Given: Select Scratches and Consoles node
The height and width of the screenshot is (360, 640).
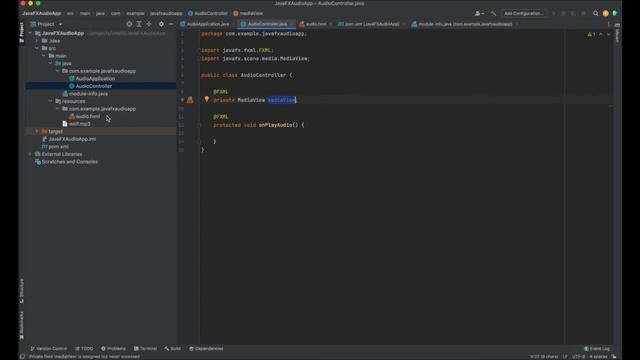Looking at the screenshot, I should [66, 162].
